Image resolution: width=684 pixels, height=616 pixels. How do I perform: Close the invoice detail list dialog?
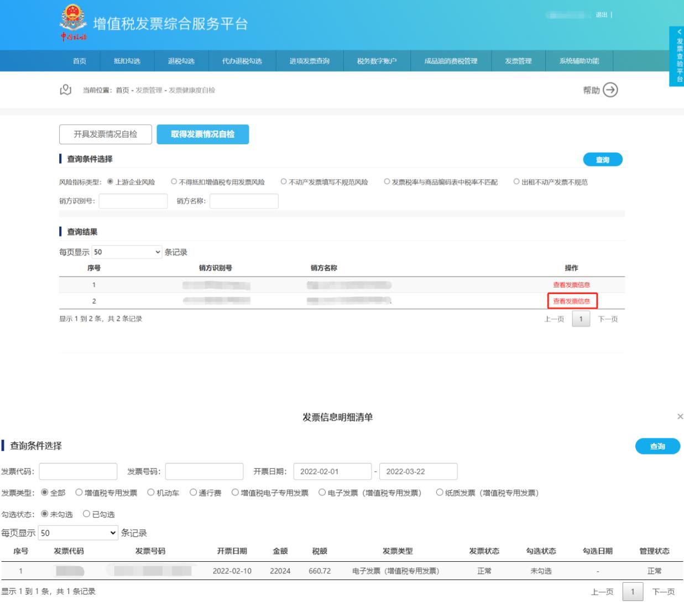point(680,416)
